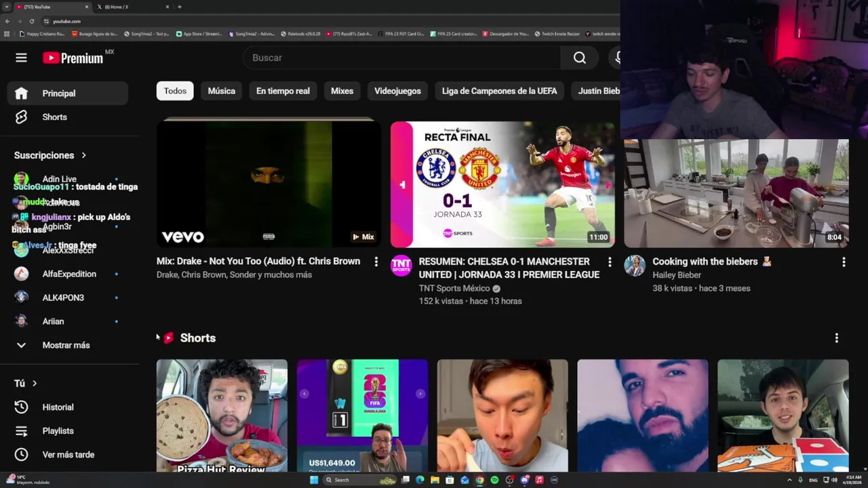Click the AlfaExpedition subscription avatar
Viewport: 868px width, 488px height.
(x=21, y=274)
